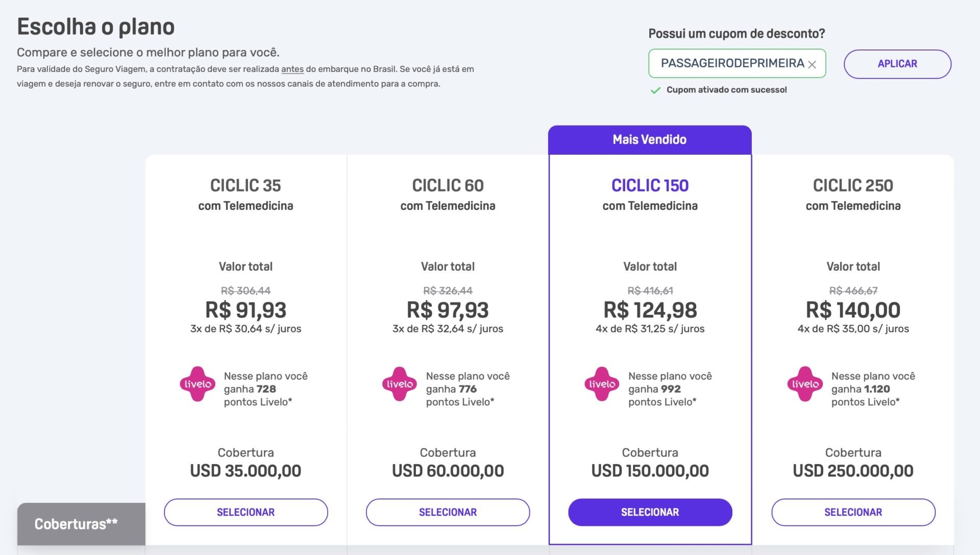Click the Livelo logo in CICLIC 150 plan
Viewport: 980px width, 555px height.
602,384
